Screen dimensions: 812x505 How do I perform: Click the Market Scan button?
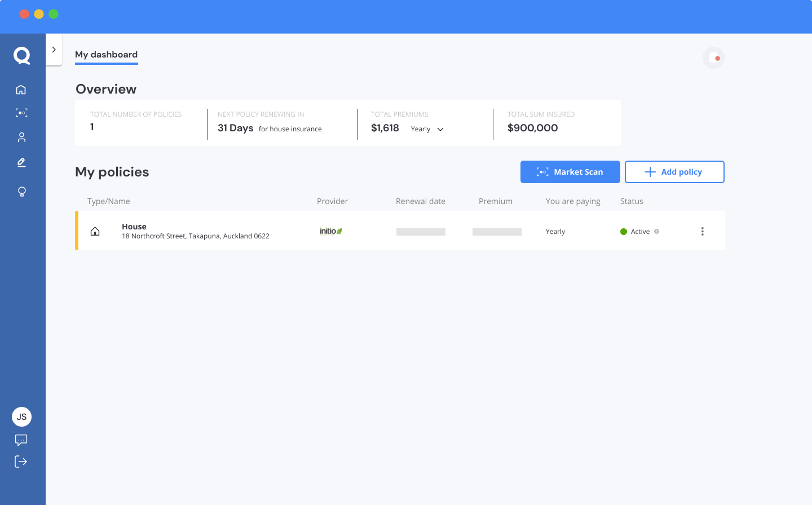pyautogui.click(x=570, y=172)
